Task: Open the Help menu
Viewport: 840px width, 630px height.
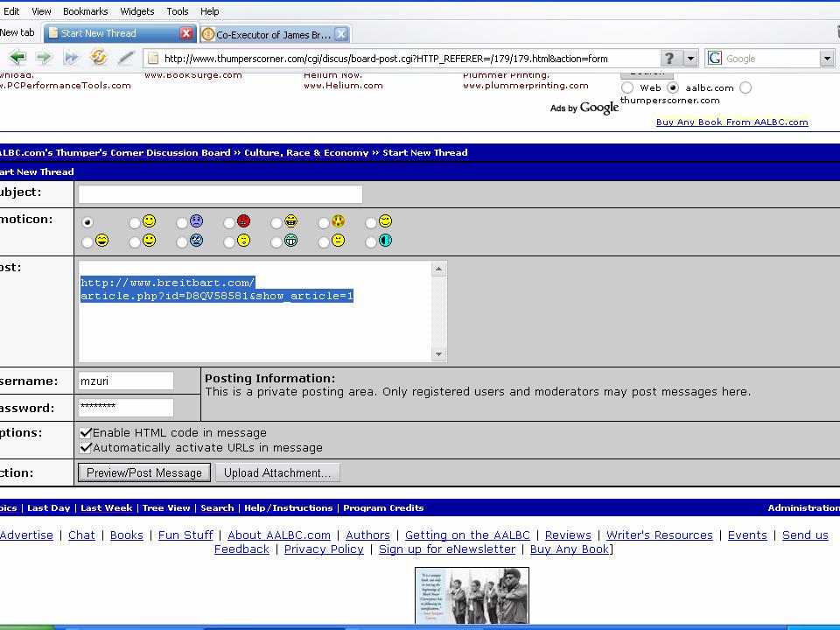Action: [x=209, y=11]
